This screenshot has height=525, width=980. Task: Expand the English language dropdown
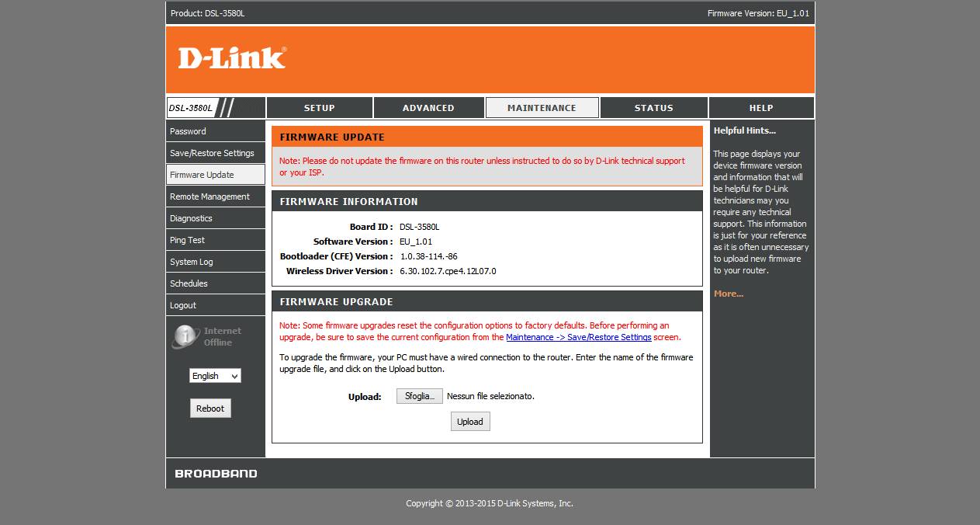215,376
